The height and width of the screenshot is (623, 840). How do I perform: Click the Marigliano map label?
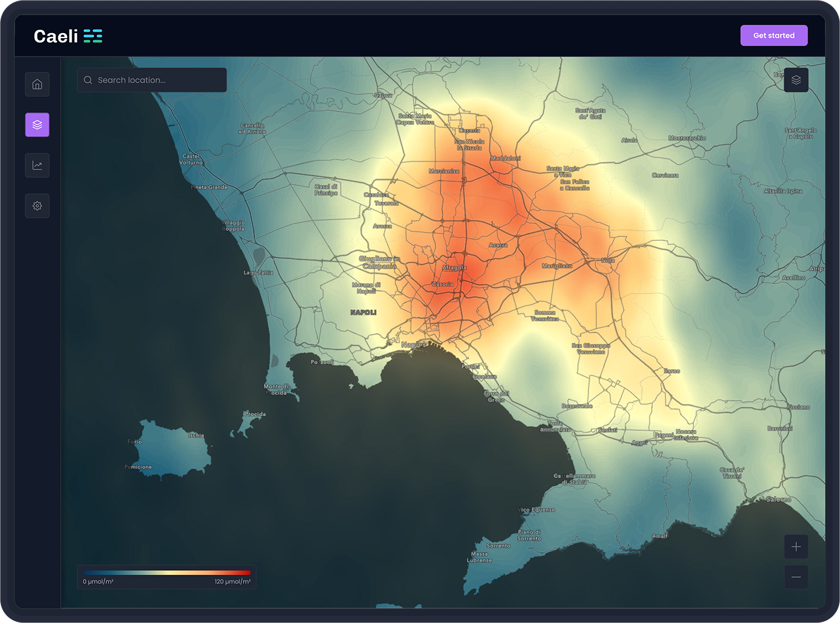pos(557,266)
